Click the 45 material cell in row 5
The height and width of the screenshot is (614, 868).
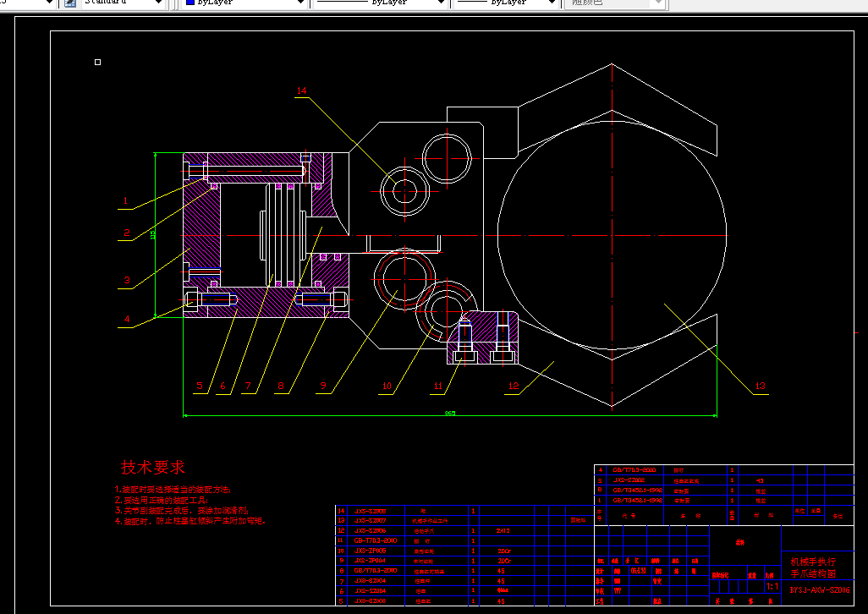point(501,601)
